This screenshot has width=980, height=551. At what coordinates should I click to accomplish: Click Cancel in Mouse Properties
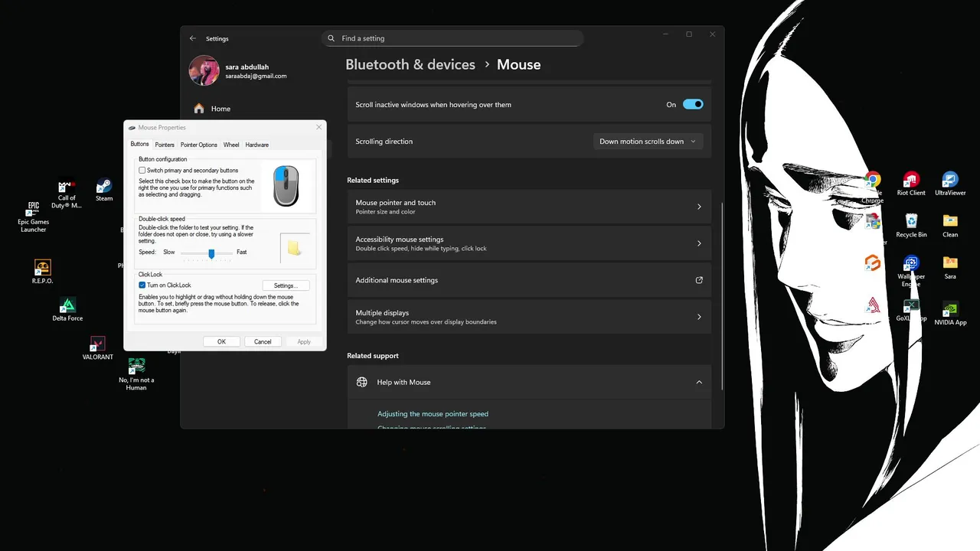(x=263, y=342)
